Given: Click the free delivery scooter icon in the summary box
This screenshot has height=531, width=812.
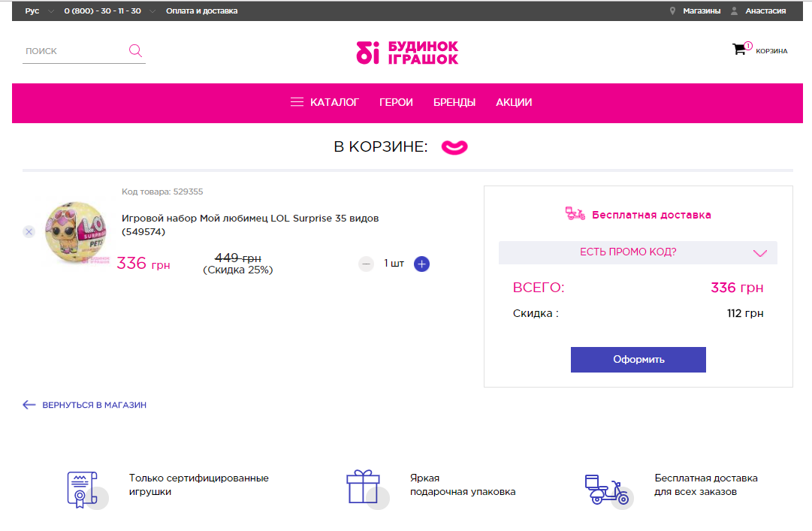Looking at the screenshot, I should pos(575,214).
